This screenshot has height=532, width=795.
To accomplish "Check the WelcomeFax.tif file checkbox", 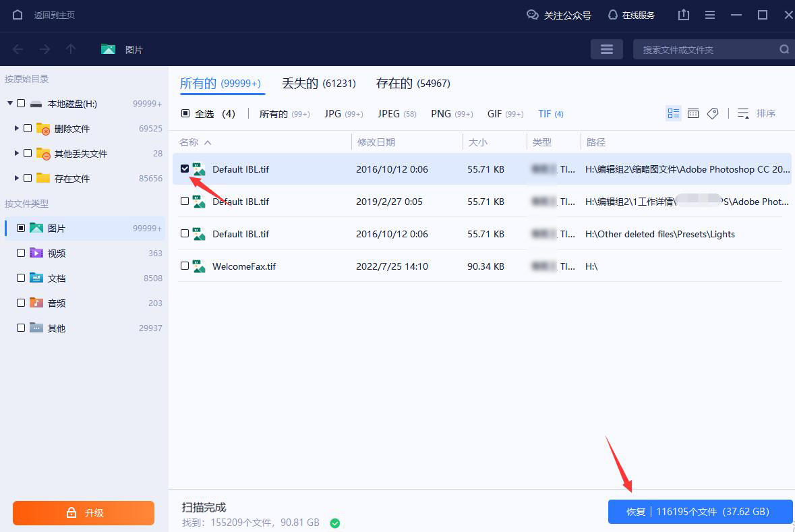I will pyautogui.click(x=185, y=266).
